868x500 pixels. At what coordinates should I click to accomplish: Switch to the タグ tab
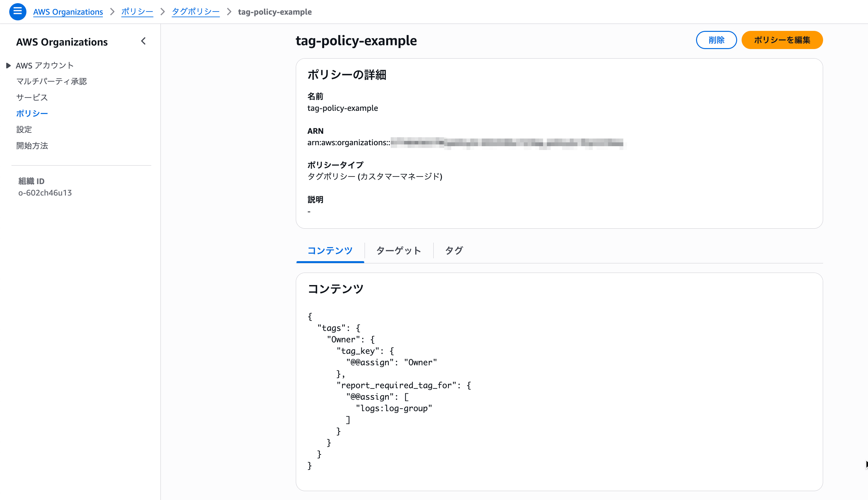[453, 251]
